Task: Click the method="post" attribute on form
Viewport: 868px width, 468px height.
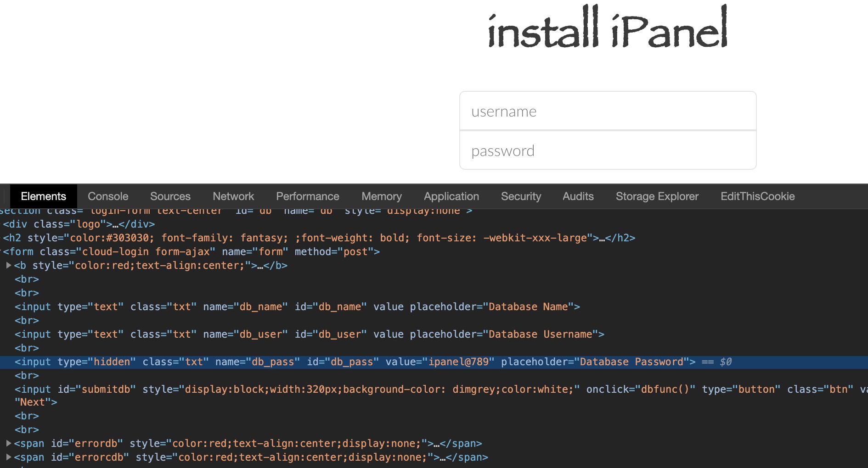Action: 334,251
